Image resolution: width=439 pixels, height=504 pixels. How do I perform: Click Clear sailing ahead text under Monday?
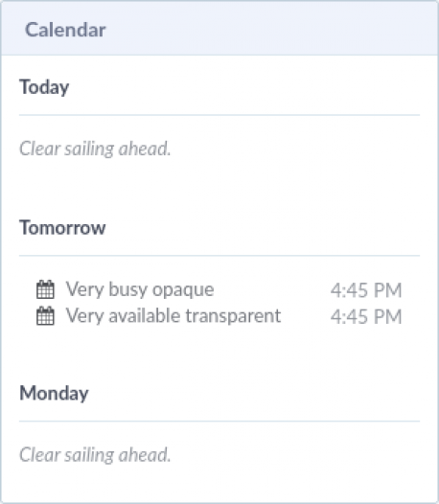(95, 455)
